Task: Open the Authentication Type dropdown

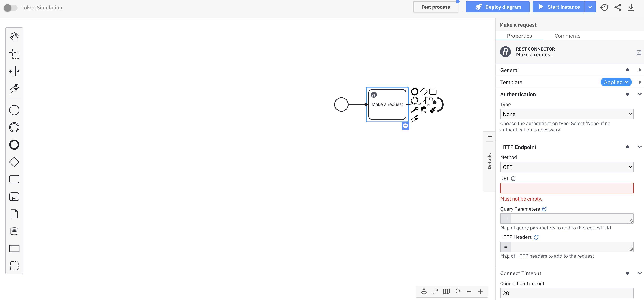Action: pos(567,114)
